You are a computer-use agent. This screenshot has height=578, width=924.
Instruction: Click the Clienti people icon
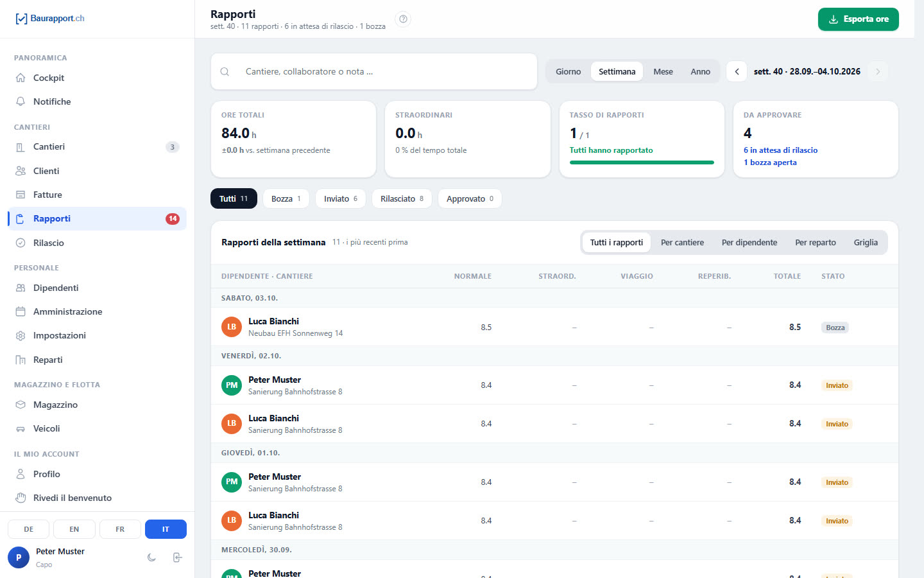(x=21, y=171)
